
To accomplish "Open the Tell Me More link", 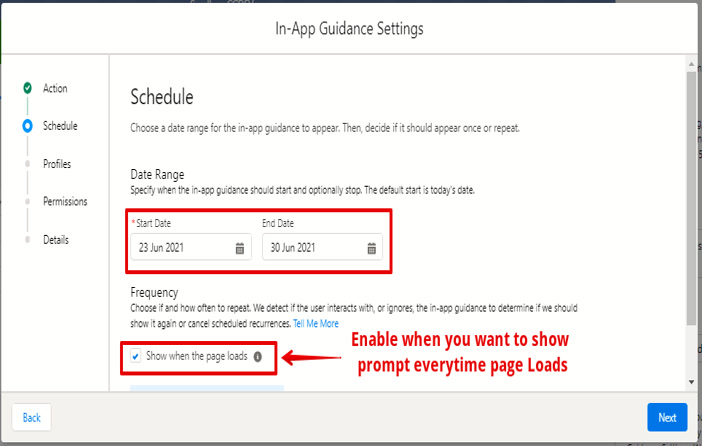I will point(315,324).
